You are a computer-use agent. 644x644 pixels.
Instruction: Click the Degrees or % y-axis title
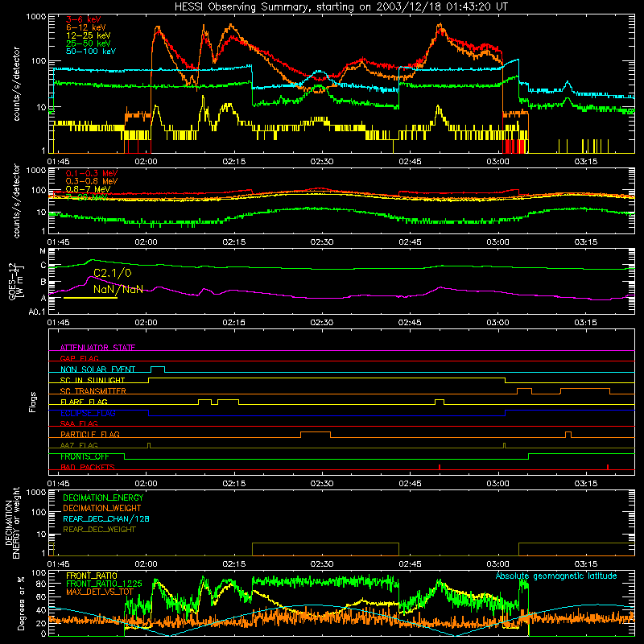point(21,603)
